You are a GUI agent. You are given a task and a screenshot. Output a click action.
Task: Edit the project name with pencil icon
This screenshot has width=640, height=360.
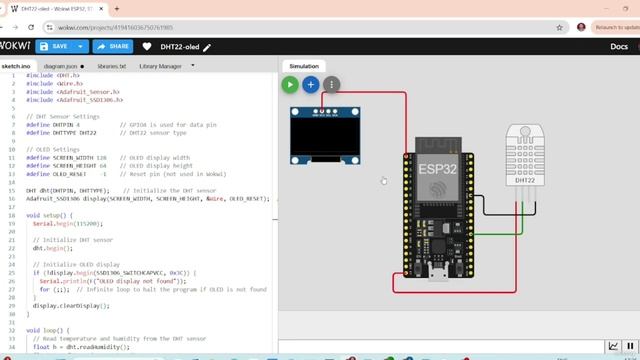click(207, 47)
